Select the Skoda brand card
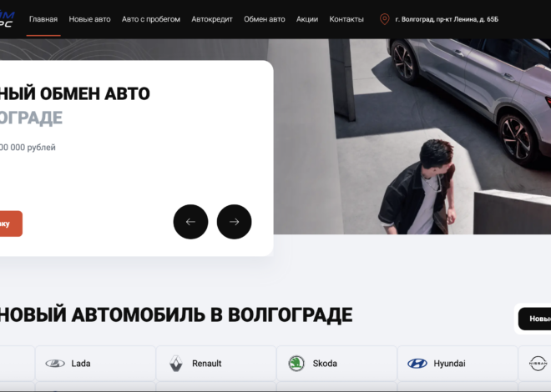 click(336, 363)
